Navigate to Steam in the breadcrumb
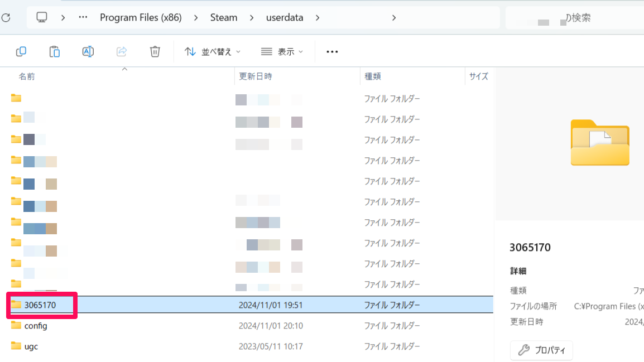Image resolution: width=644 pixels, height=362 pixels. pos(223,17)
